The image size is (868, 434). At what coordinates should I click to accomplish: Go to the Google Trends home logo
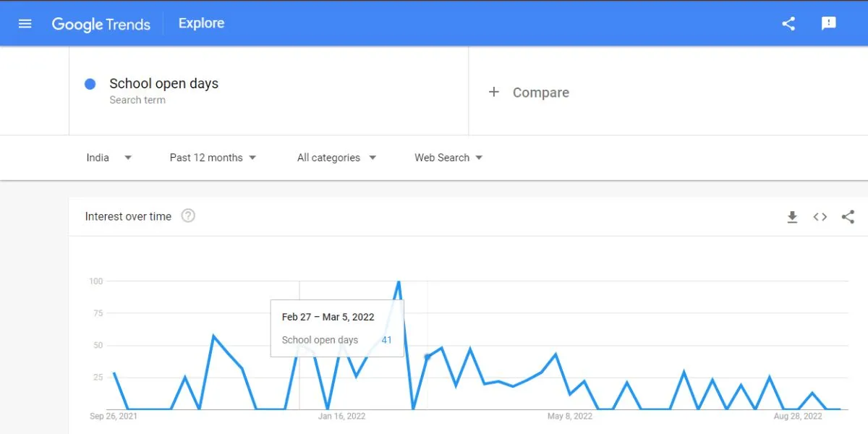pyautogui.click(x=101, y=24)
